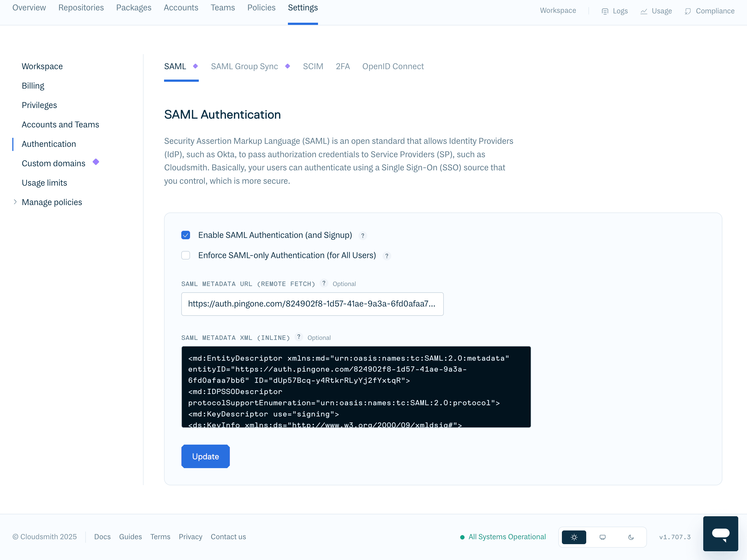
Task: Switch to dark theme moon icon
Action: pyautogui.click(x=631, y=537)
